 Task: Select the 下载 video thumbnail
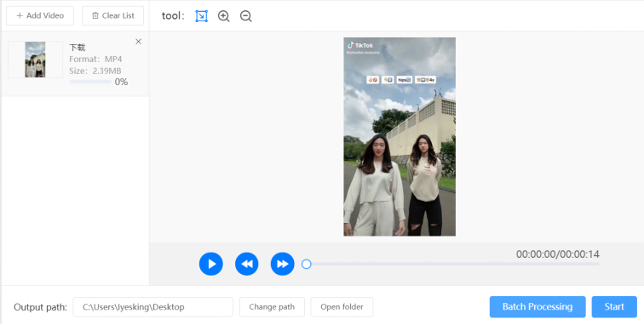(x=35, y=60)
